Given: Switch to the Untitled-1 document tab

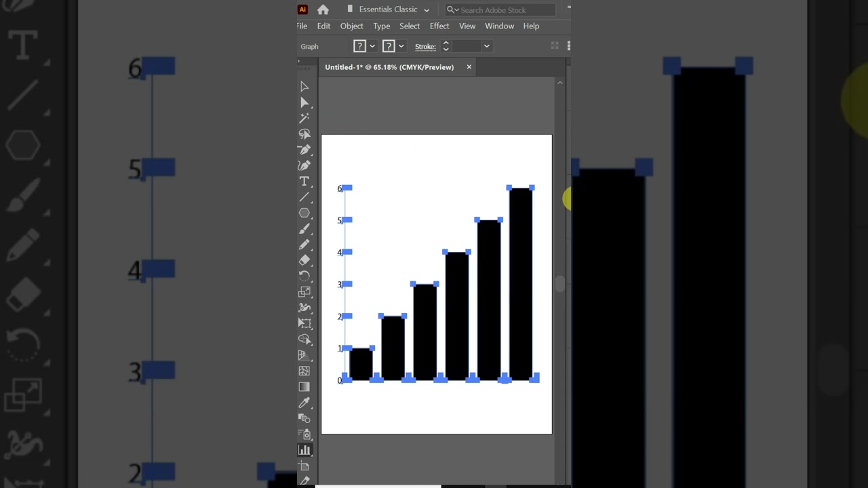Looking at the screenshot, I should click(x=389, y=67).
